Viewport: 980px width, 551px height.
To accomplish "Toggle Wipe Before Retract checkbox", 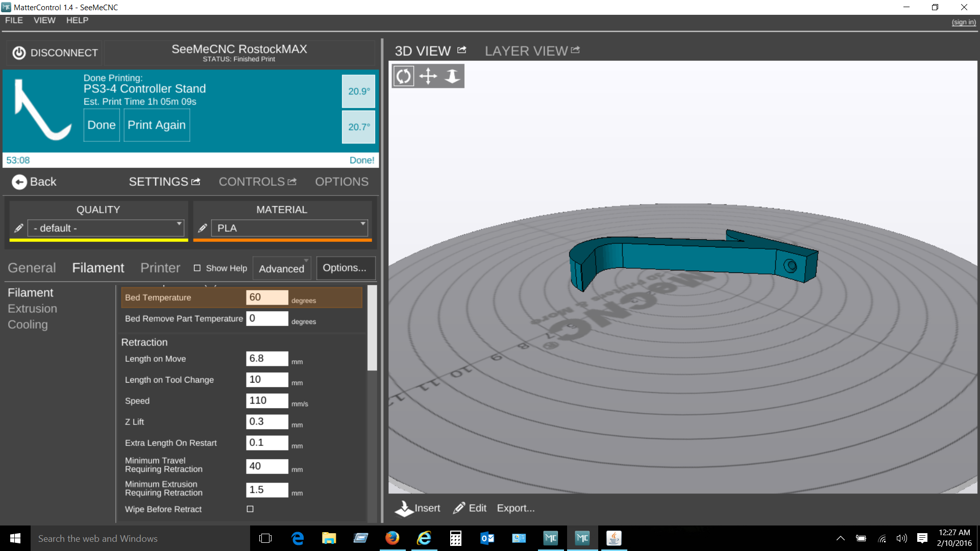I will click(250, 509).
